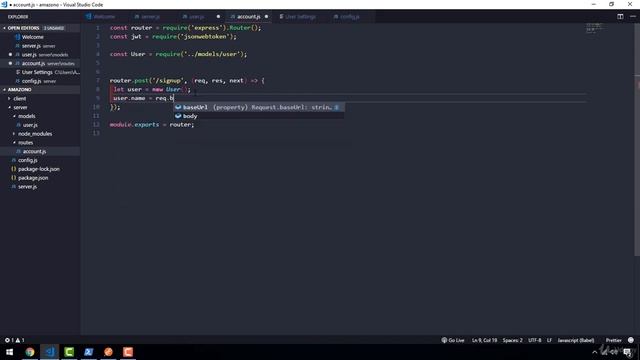This screenshot has width=640, height=360.
Task: Open the Postman taskbar icon
Action: (108, 352)
